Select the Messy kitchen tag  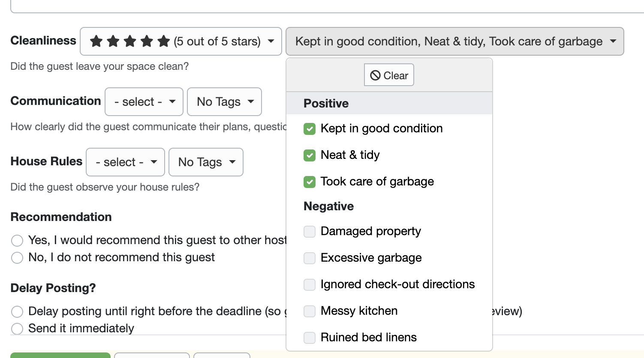pyautogui.click(x=310, y=311)
